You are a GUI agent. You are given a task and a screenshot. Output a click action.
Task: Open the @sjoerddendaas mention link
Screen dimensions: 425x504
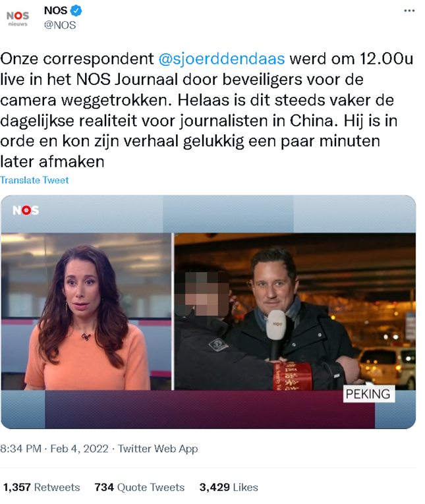coord(222,59)
